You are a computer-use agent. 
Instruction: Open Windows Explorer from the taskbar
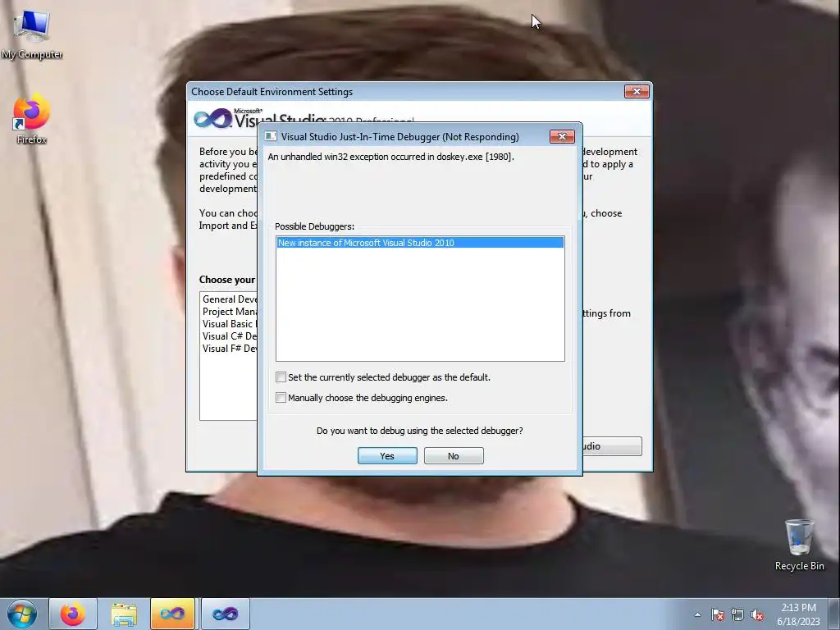point(124,614)
